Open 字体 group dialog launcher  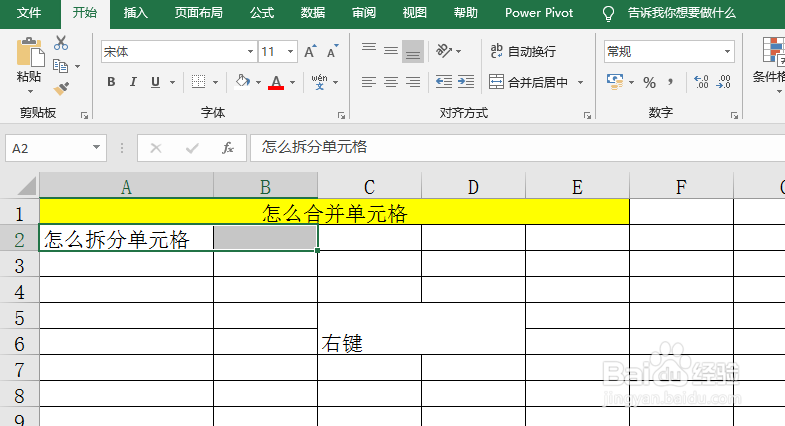pyautogui.click(x=341, y=115)
